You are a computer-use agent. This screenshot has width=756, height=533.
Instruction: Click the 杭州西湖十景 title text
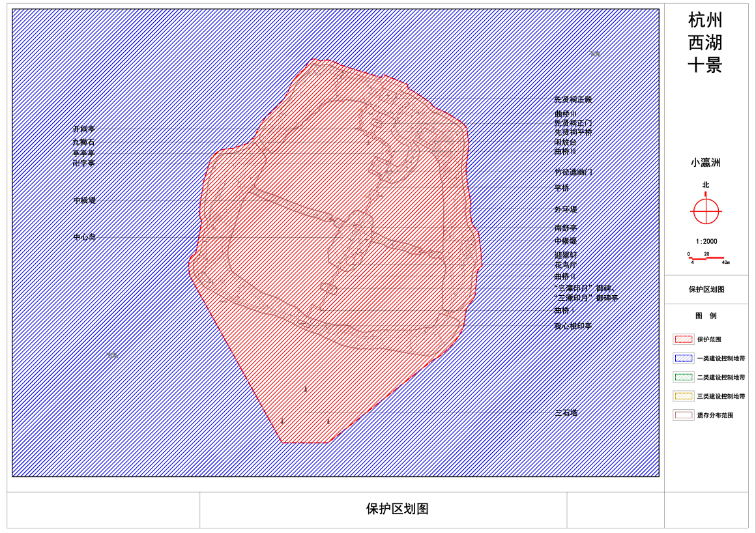[705, 42]
